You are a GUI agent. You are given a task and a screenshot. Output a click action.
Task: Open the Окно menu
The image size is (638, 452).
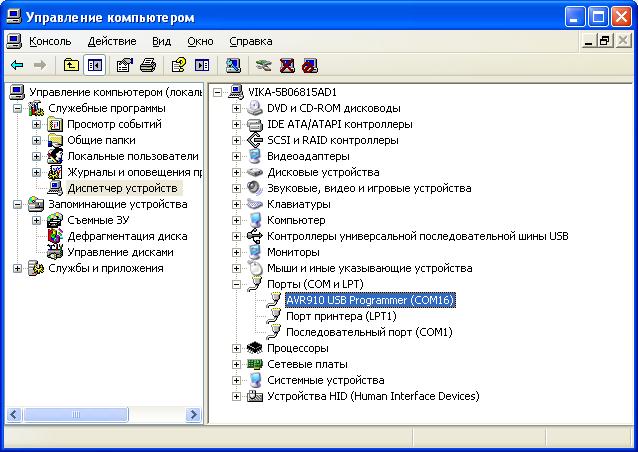click(200, 41)
